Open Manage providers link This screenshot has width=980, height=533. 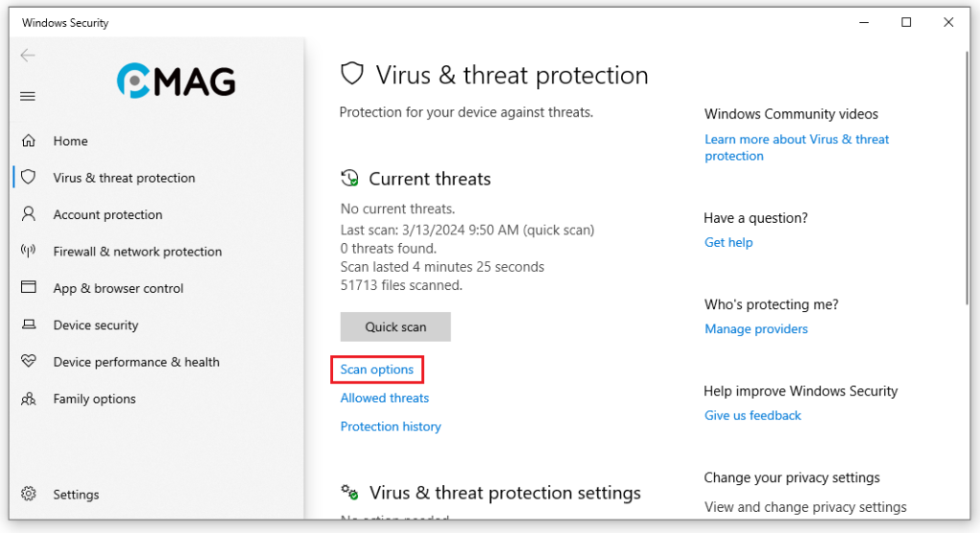coord(756,329)
